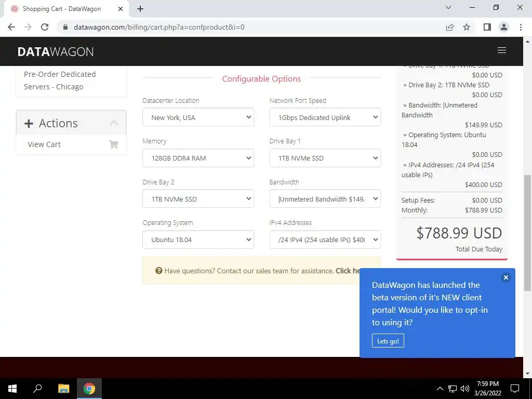Screen dimensions: 532x399
Task: Bookmark this page with the star
Action: coord(467,27)
